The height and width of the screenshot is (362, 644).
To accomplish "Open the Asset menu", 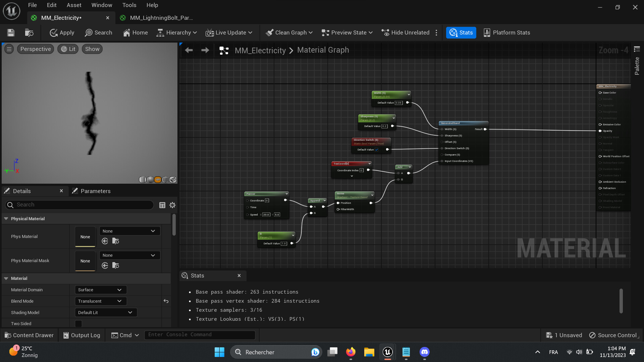I will (x=74, y=5).
